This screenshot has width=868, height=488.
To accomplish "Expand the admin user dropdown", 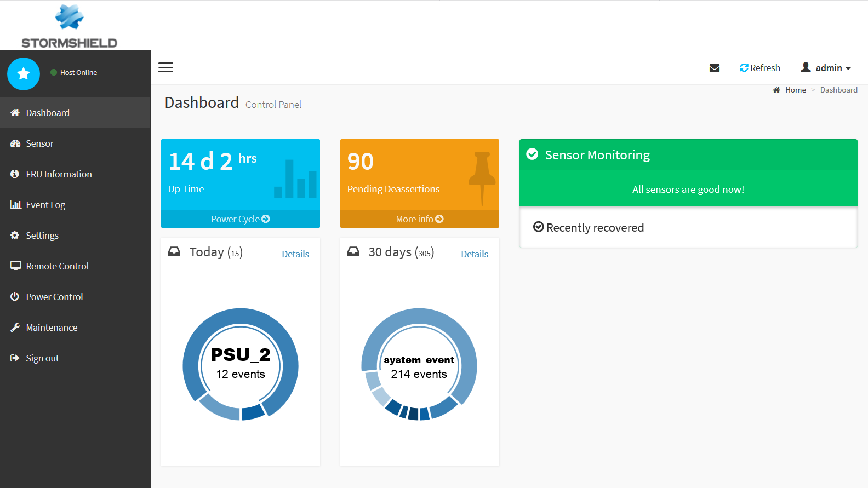I will point(826,68).
